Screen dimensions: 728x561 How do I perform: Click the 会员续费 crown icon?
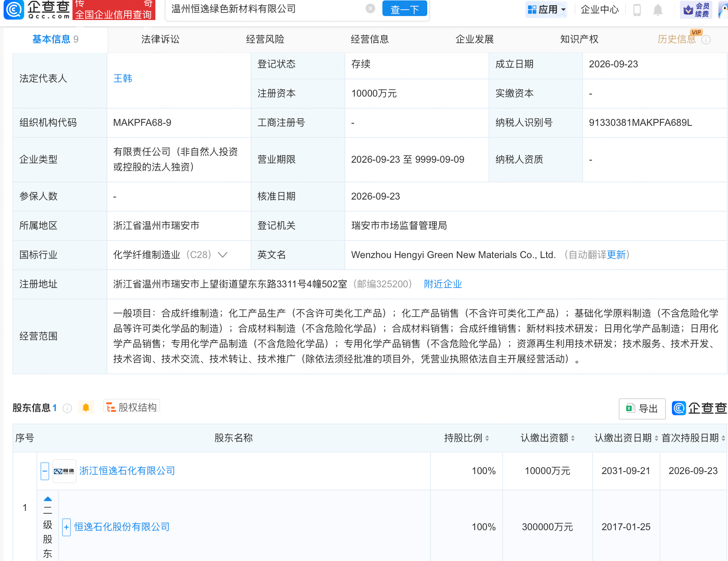click(696, 10)
